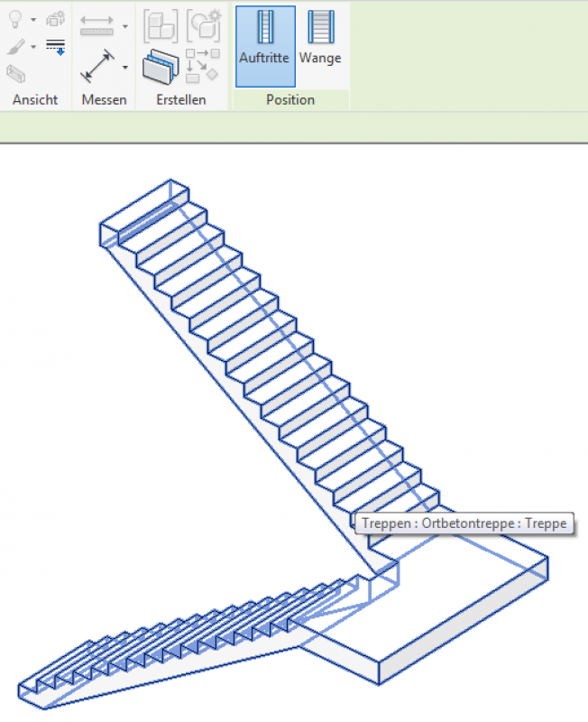Image resolution: width=588 pixels, height=722 pixels.
Task: Choose the Aligned Dimension tool
Action: (97, 24)
